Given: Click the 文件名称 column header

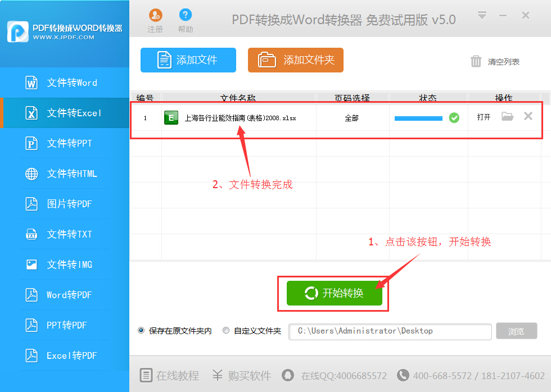Looking at the screenshot, I should click(x=238, y=98).
